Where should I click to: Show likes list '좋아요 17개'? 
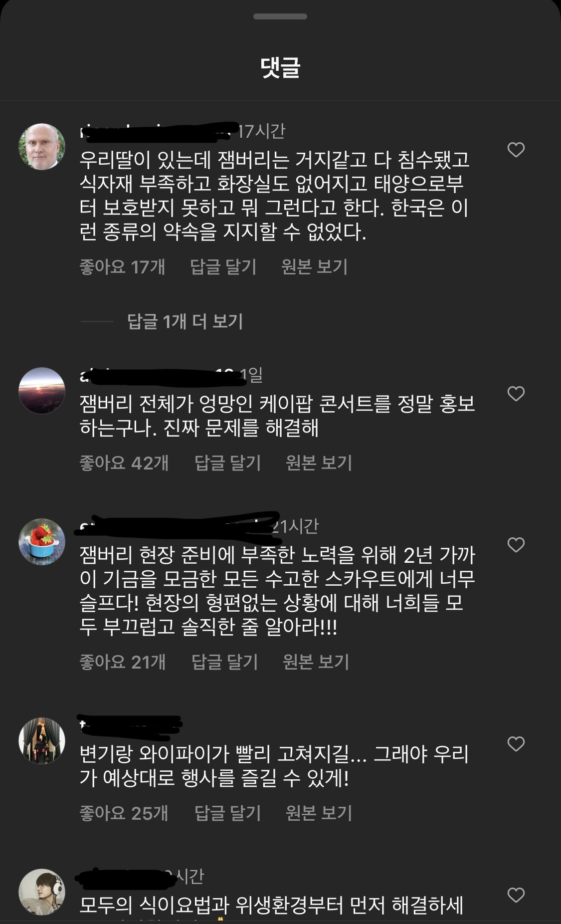(123, 266)
